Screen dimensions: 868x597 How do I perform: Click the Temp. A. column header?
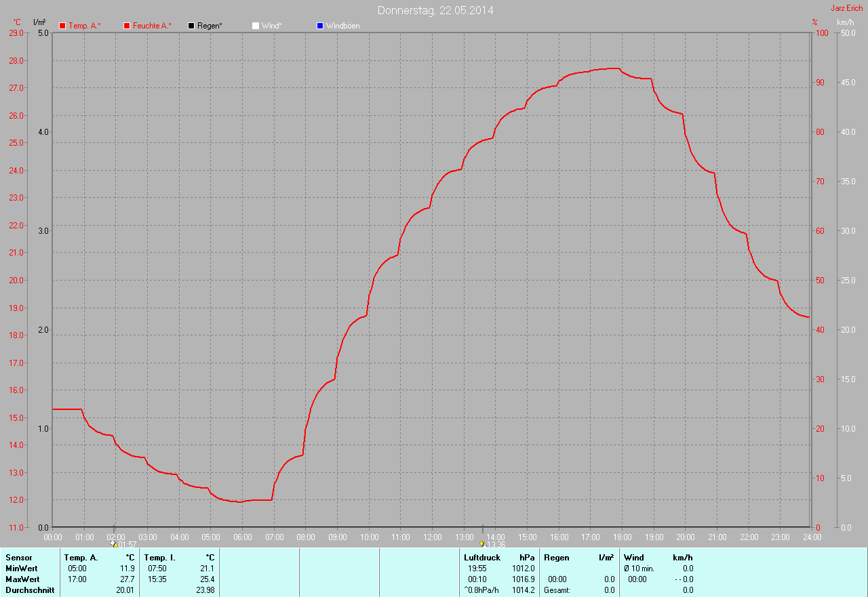pos(81,558)
